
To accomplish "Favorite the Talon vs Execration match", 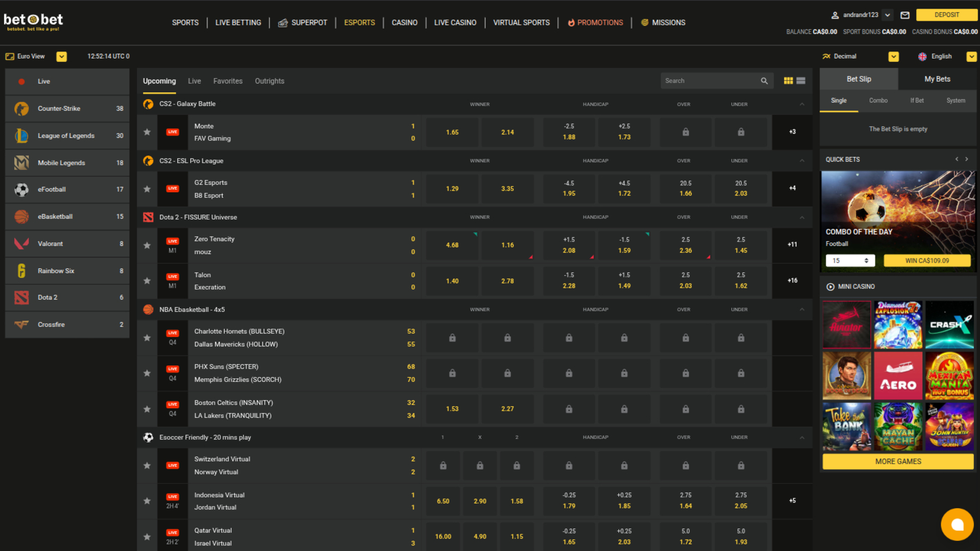I will pos(147,281).
